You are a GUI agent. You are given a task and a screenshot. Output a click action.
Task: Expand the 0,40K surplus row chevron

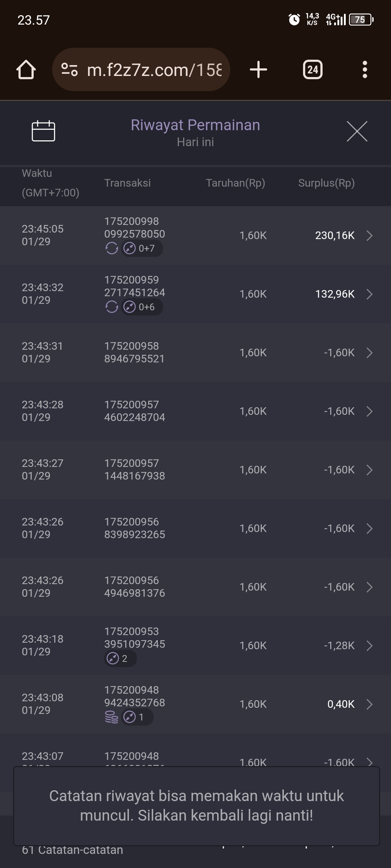tap(369, 704)
